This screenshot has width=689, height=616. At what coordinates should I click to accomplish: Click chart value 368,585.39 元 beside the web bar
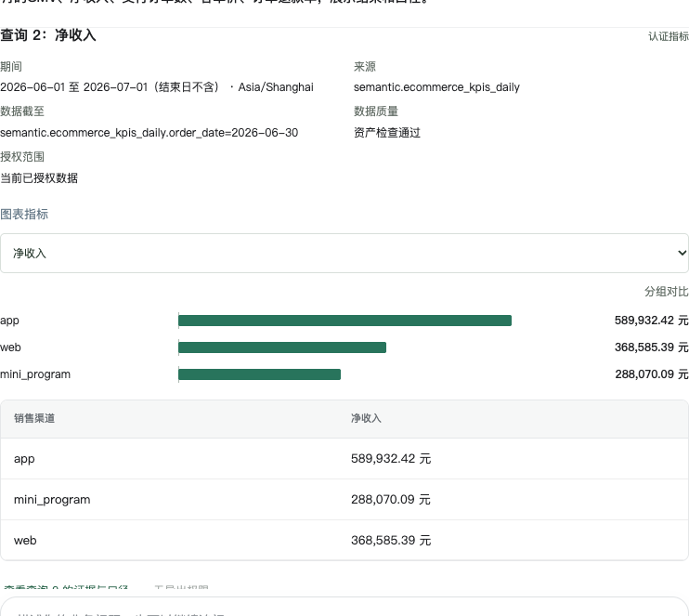pos(651,347)
